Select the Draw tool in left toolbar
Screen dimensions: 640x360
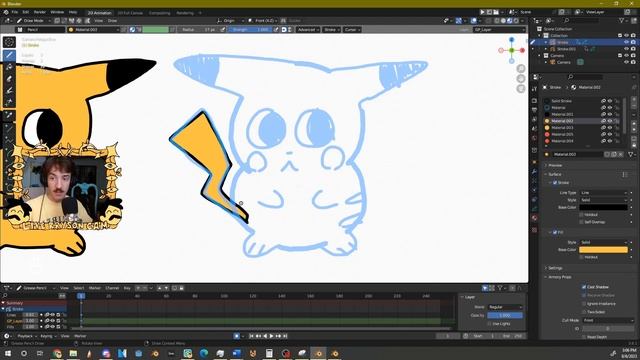pos(9,55)
